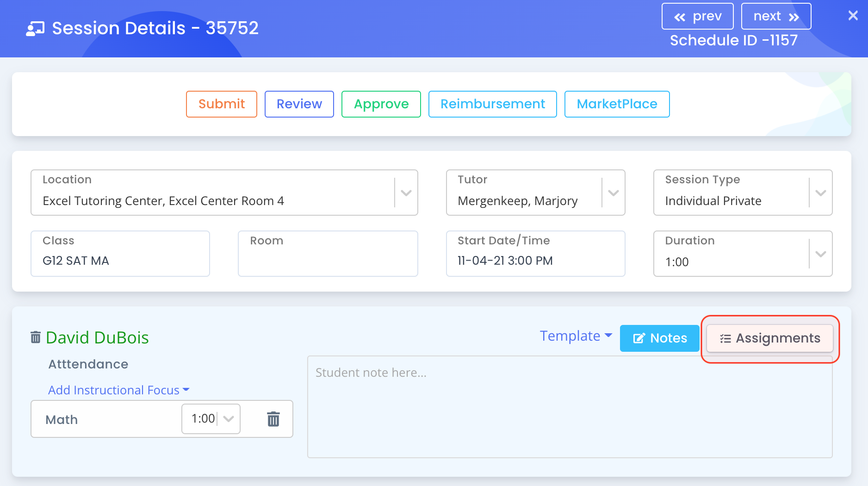
Task: Open the Add Instructional Focus dropdown
Action: [119, 390]
